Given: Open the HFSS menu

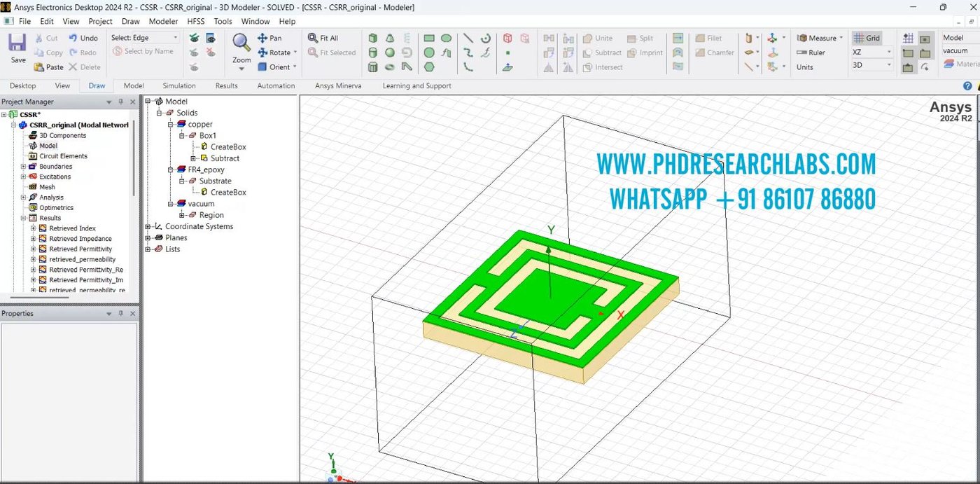Looking at the screenshot, I should [196, 21].
